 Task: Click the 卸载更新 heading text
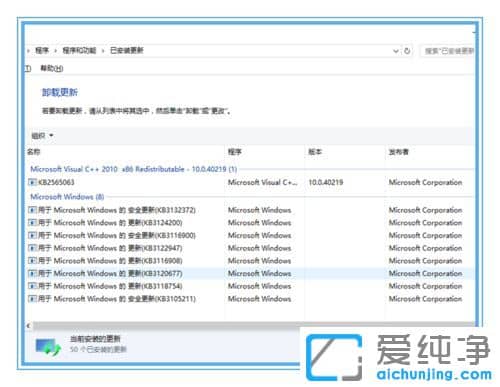click(x=60, y=92)
